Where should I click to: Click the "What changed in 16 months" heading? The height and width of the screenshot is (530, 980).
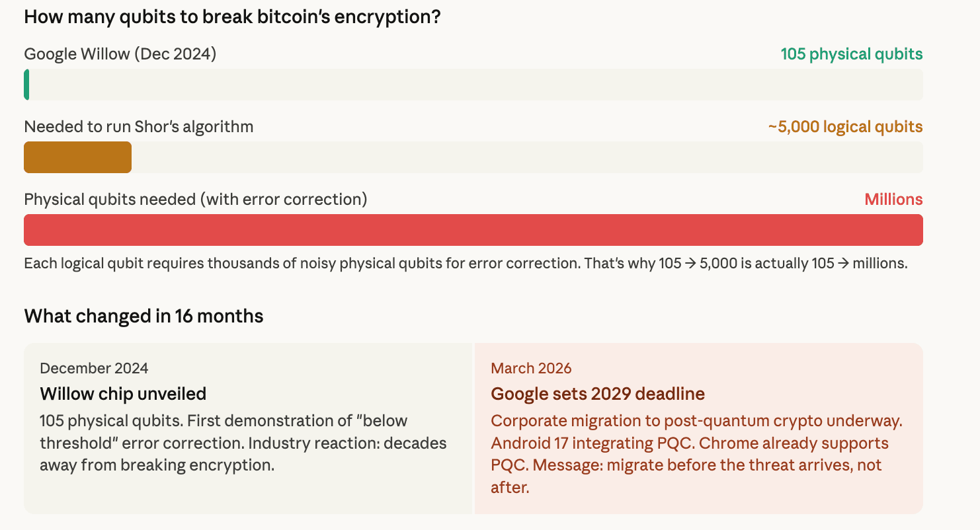[143, 317]
